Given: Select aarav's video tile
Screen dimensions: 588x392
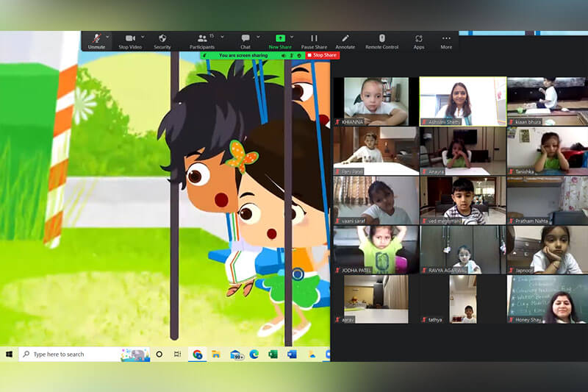Looking at the screenshot, I should pyautogui.click(x=376, y=299).
